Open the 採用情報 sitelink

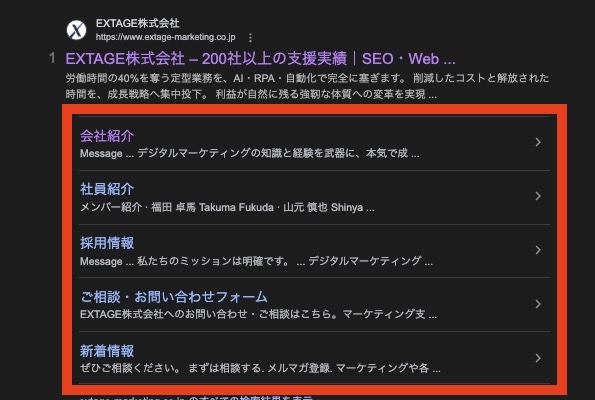point(107,243)
